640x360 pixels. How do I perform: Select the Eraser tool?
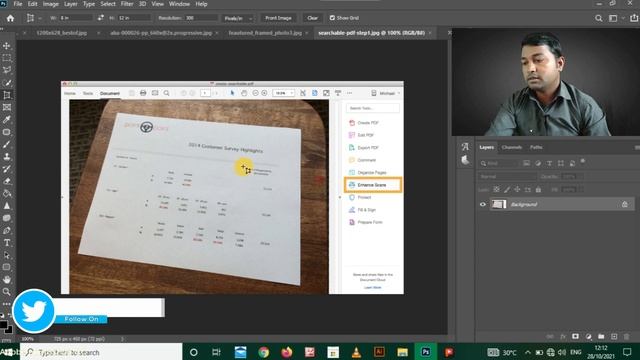tap(7, 181)
